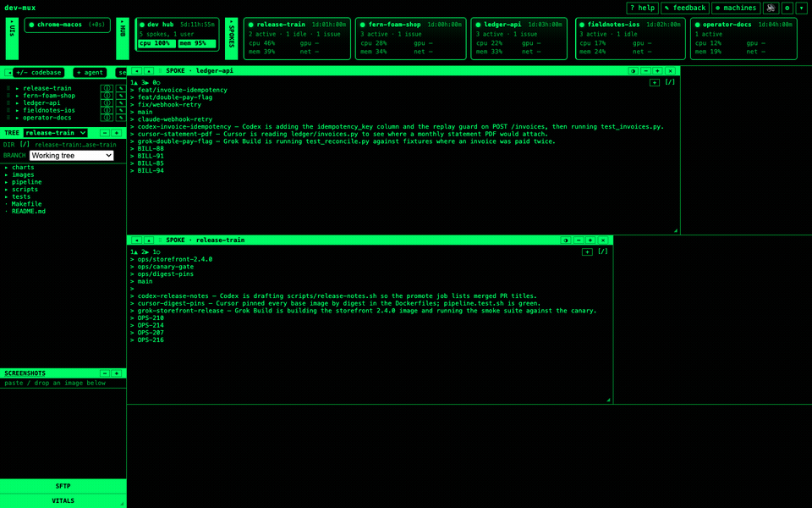The image size is (812, 508).
Task: Grab the drag handle for release-train row
Action: coord(8,89)
